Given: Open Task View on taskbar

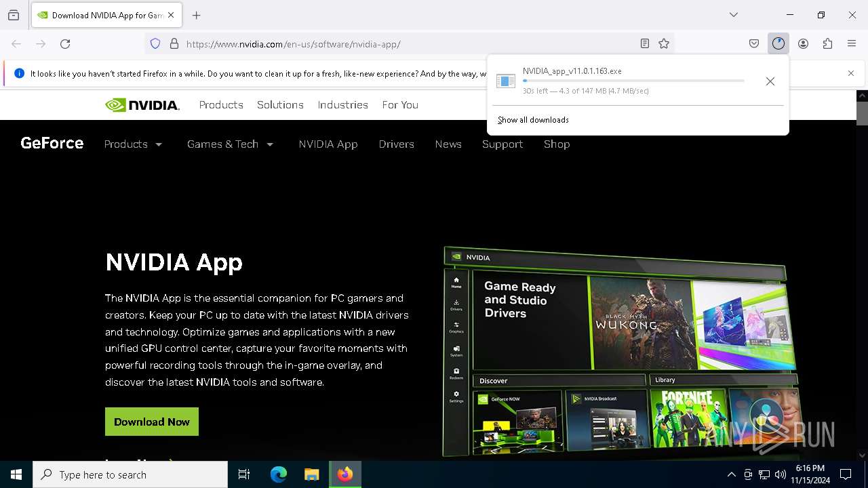Looking at the screenshot, I should tap(244, 474).
